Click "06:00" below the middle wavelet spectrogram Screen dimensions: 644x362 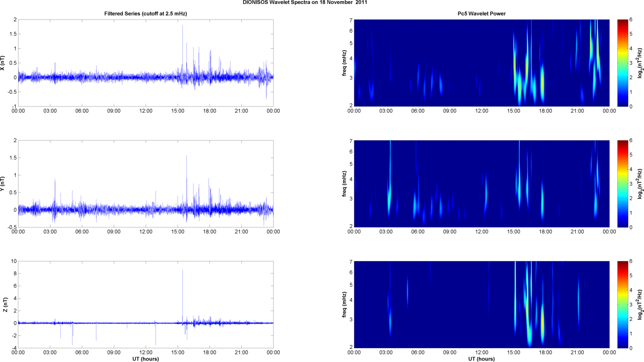point(418,232)
